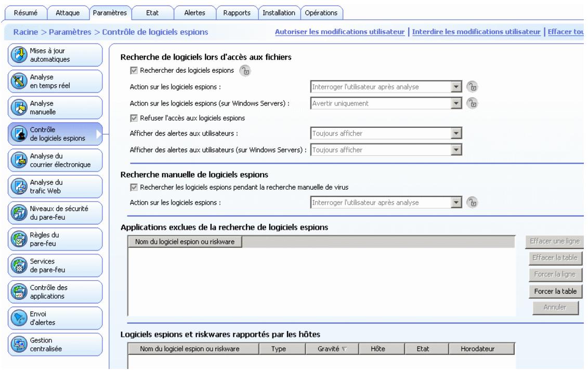The image size is (588, 370).
Task: Click the Forcer la ligne button
Action: 555,274
